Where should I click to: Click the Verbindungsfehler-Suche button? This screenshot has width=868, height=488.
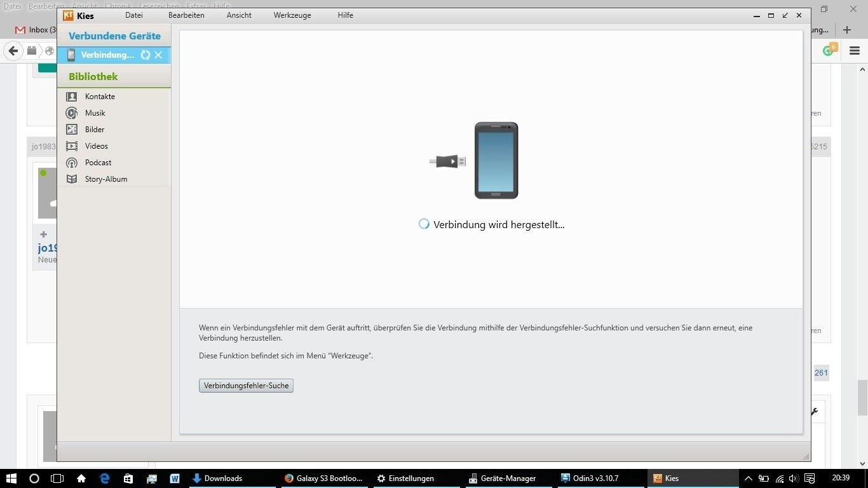coord(246,386)
